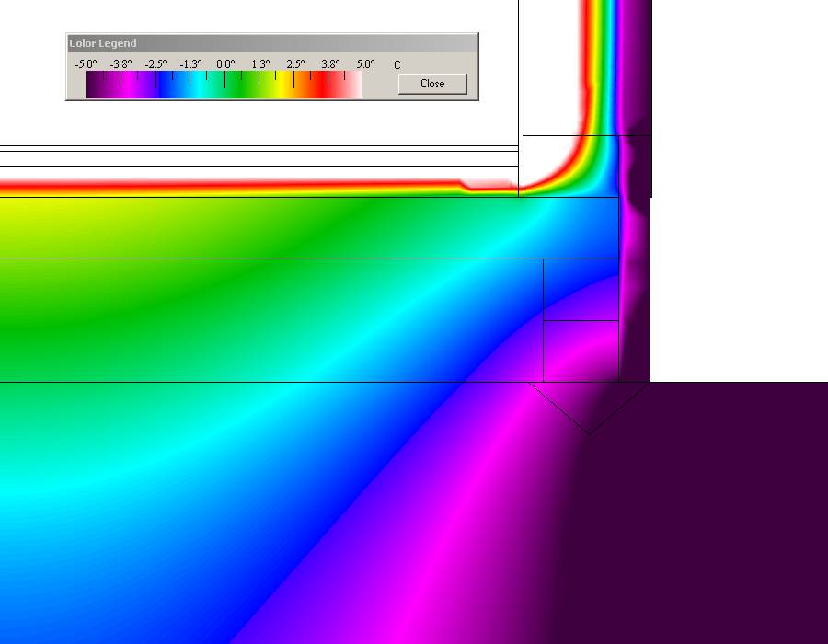Close the Color Legend dialog
828x644 pixels.
432,84
